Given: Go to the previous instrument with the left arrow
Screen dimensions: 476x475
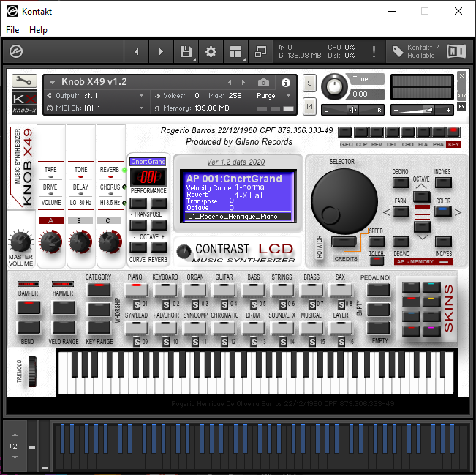Looking at the screenshot, I should 136,51.
